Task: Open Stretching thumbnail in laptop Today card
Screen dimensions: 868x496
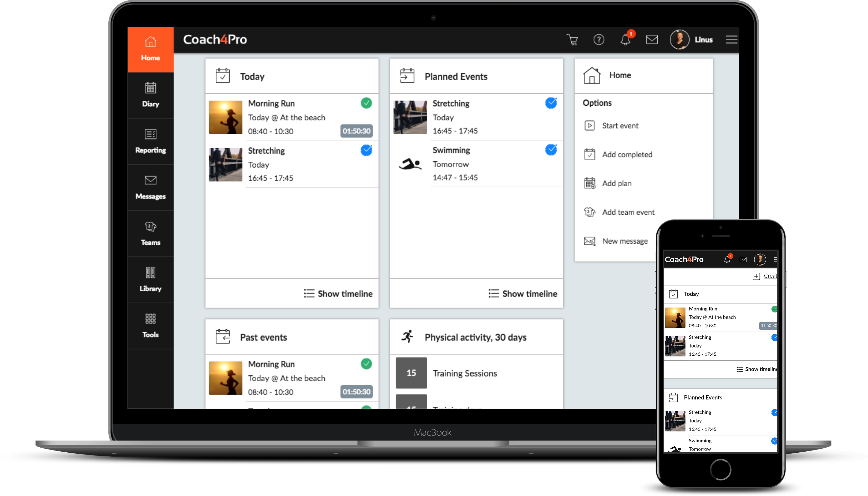Action: click(x=226, y=165)
